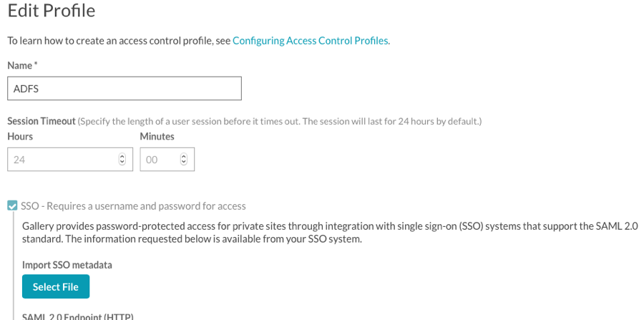Screen dimensions: 644x320
Task: Open the Configuring Access Control Profiles link
Action: pyautogui.click(x=310, y=41)
